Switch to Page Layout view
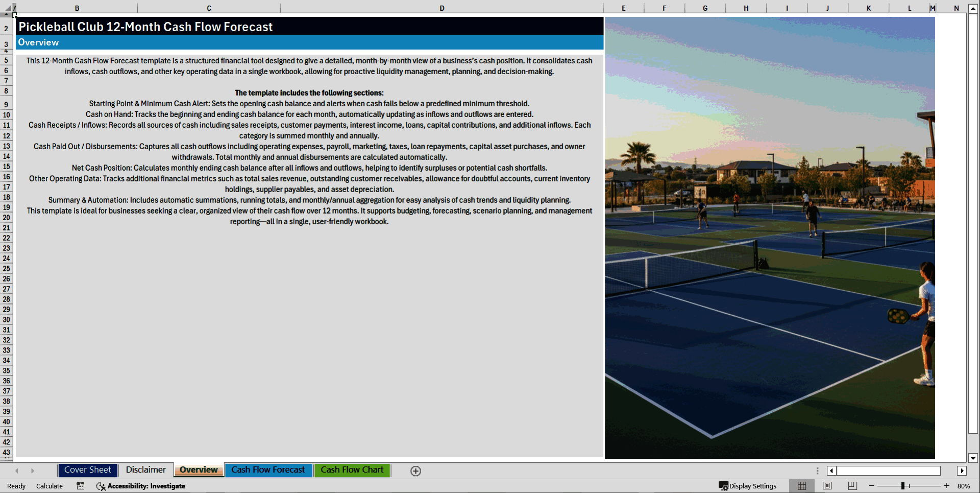 pyautogui.click(x=827, y=485)
